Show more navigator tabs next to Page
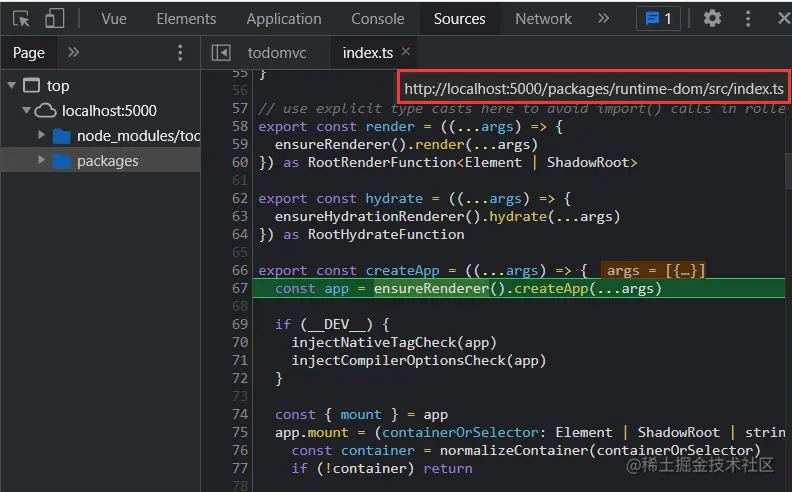This screenshot has width=792, height=492. click(73, 53)
